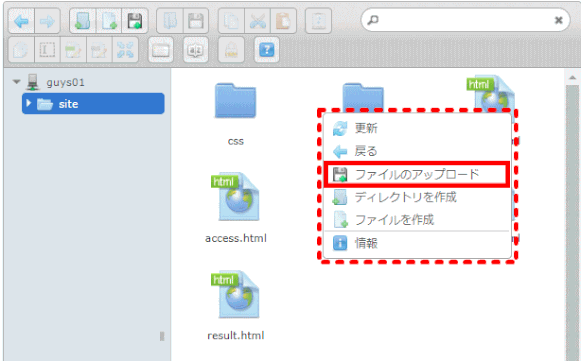Toggle the view mode toolbar icon
581x361 pixels.
pos(160,50)
